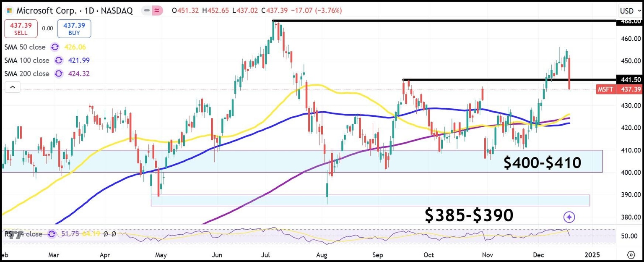Click the 468.00 price label on axis
This screenshot has height=262, width=644.
coord(629,22)
